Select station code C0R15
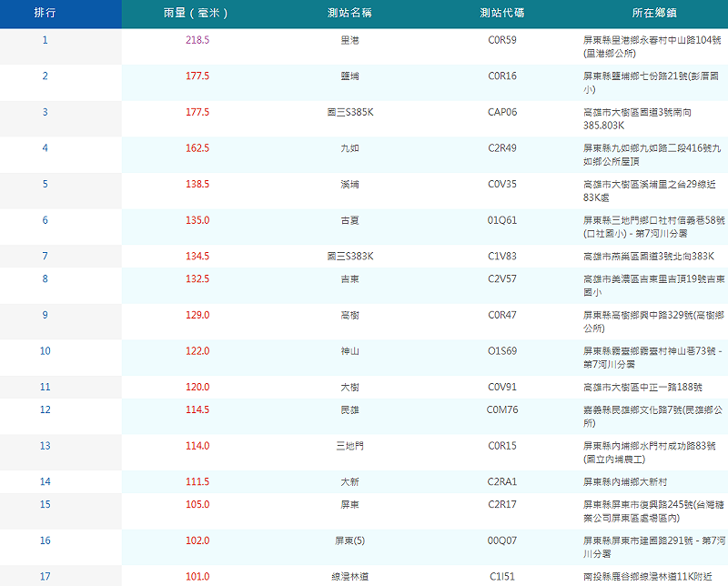The image size is (728, 586). click(502, 446)
